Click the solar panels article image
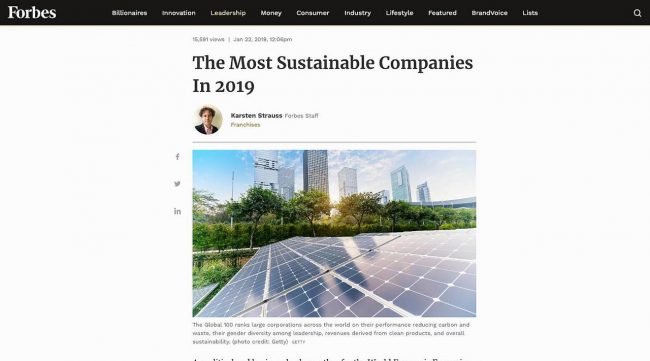This screenshot has height=361, width=650. tap(334, 233)
